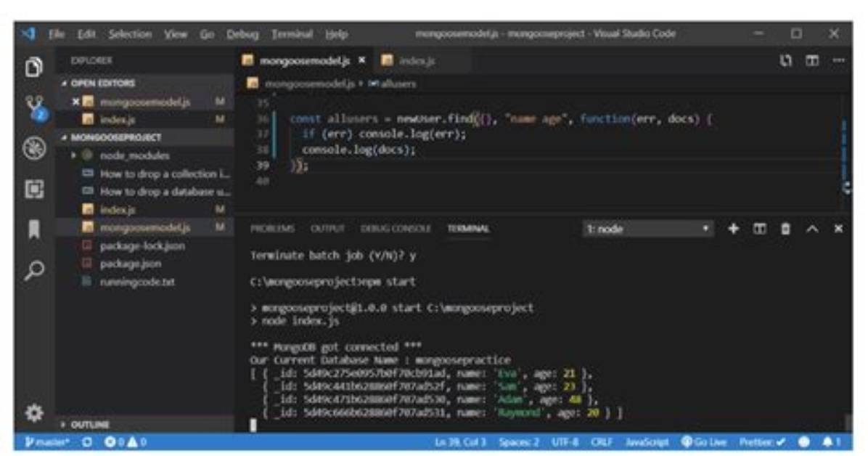
Task: Open the Debug view in activity bar
Action: [x=34, y=149]
